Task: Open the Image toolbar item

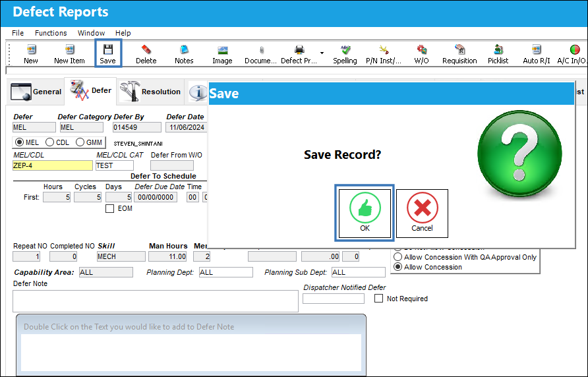Action: click(222, 54)
